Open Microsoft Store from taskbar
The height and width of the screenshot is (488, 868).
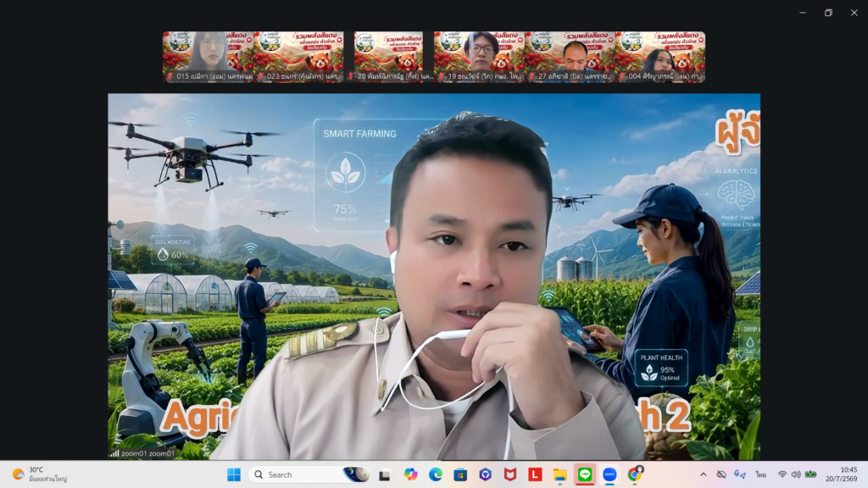(460, 474)
